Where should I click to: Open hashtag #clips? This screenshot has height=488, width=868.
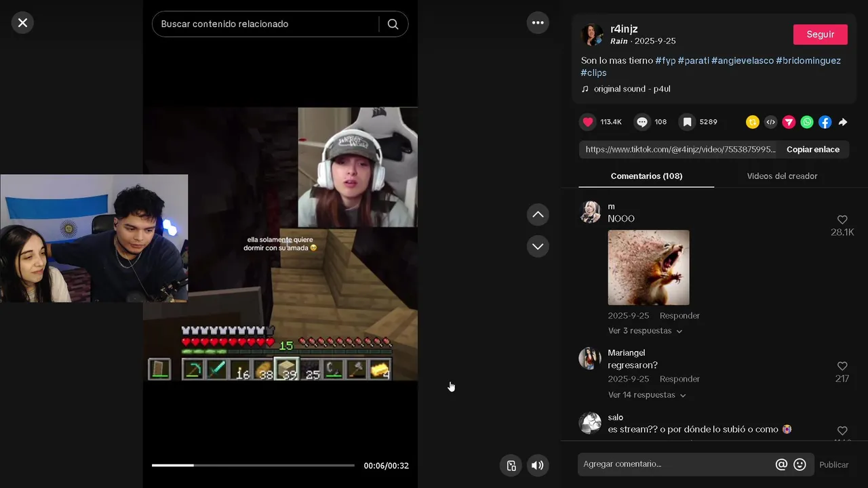coord(593,73)
